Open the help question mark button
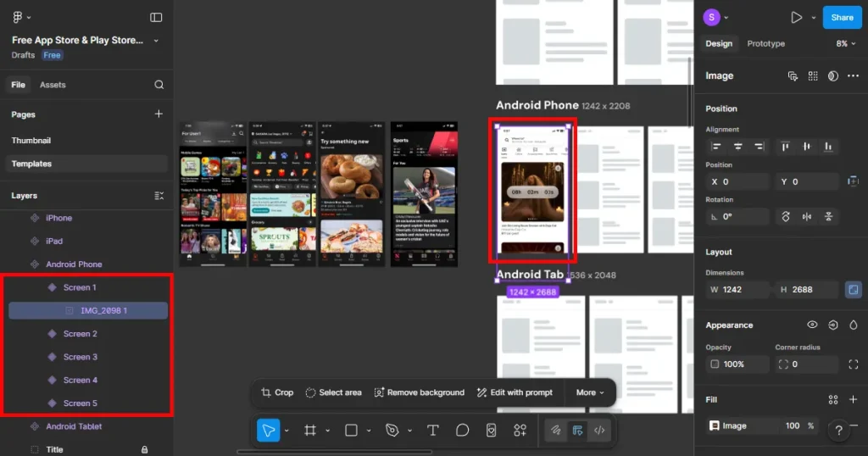 point(838,430)
